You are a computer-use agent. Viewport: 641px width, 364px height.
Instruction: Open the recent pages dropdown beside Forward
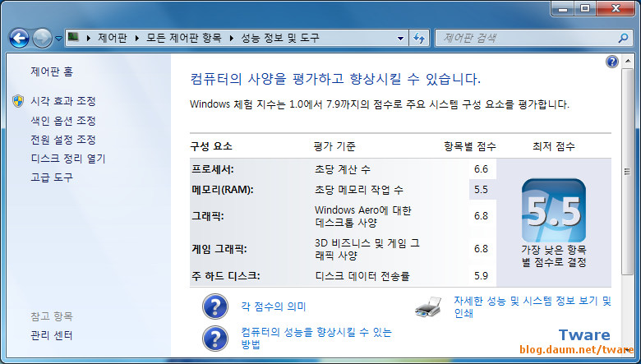click(58, 39)
